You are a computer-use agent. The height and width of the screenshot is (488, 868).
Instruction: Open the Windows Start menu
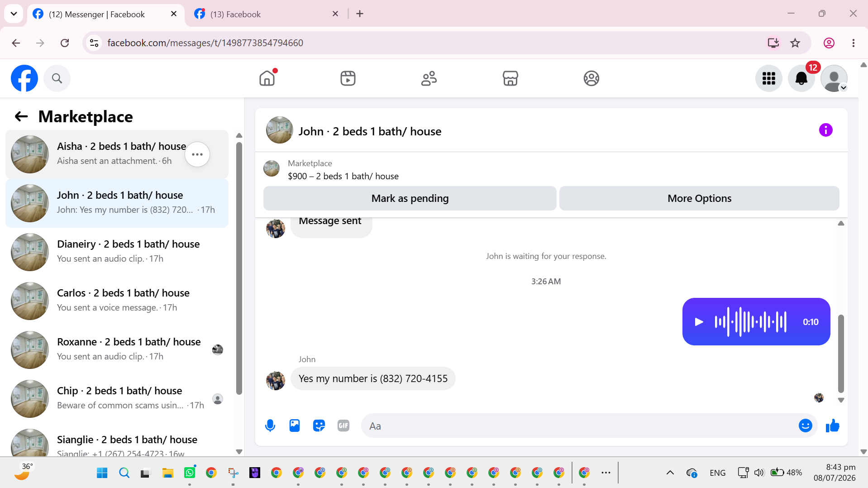102,473
